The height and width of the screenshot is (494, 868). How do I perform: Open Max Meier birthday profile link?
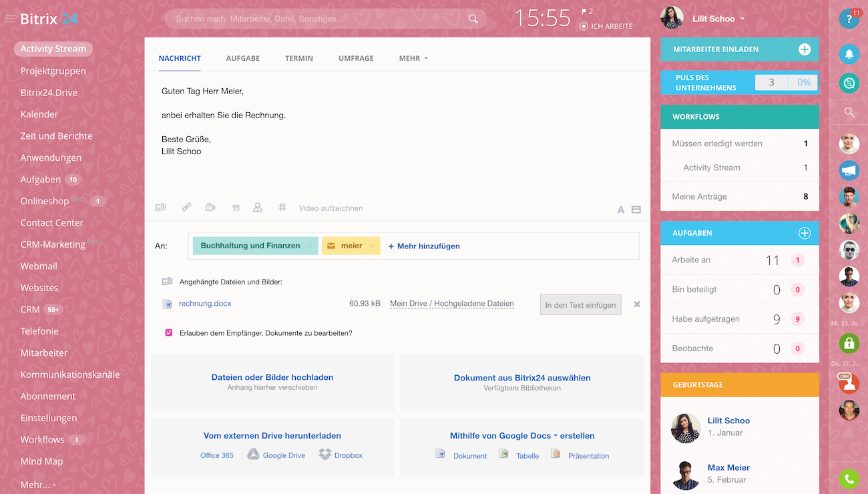(728, 467)
